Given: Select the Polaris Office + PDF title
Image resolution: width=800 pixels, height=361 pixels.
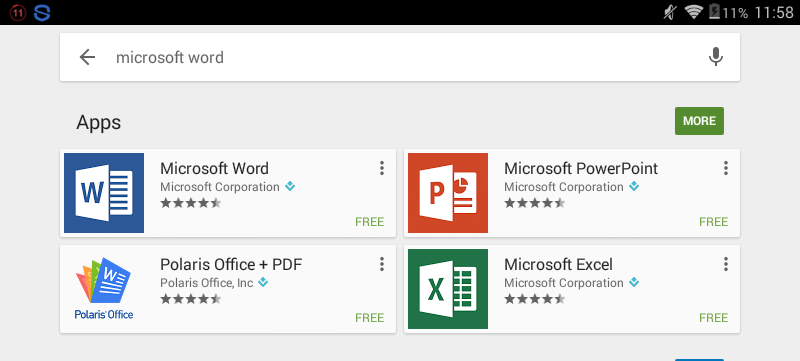Looking at the screenshot, I should (x=231, y=265).
